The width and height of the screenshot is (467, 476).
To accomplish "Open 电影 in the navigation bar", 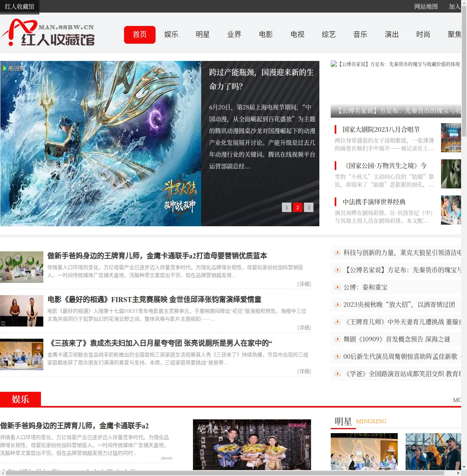I will pos(266,35).
